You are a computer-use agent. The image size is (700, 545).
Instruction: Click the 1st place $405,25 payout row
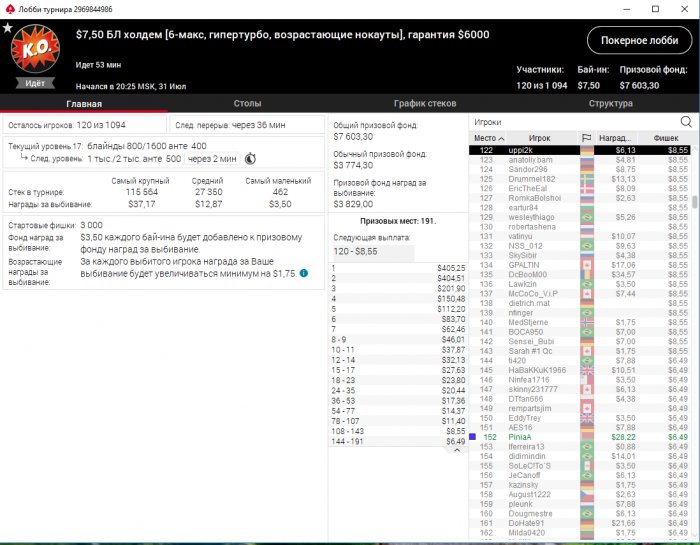[398, 268]
